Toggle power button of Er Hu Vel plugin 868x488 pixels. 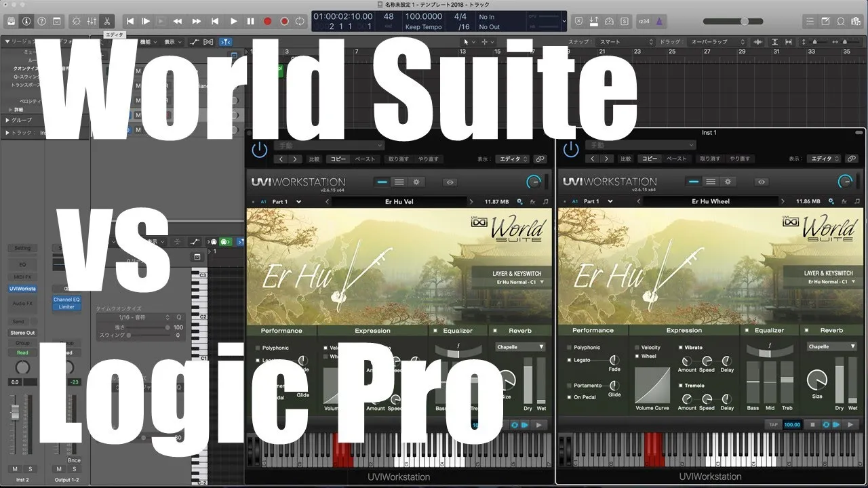pyautogui.click(x=260, y=149)
